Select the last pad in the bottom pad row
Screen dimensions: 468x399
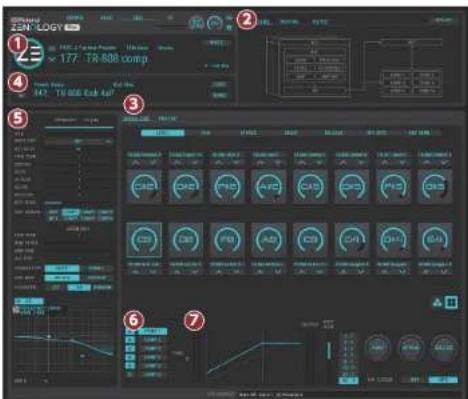click(435, 240)
